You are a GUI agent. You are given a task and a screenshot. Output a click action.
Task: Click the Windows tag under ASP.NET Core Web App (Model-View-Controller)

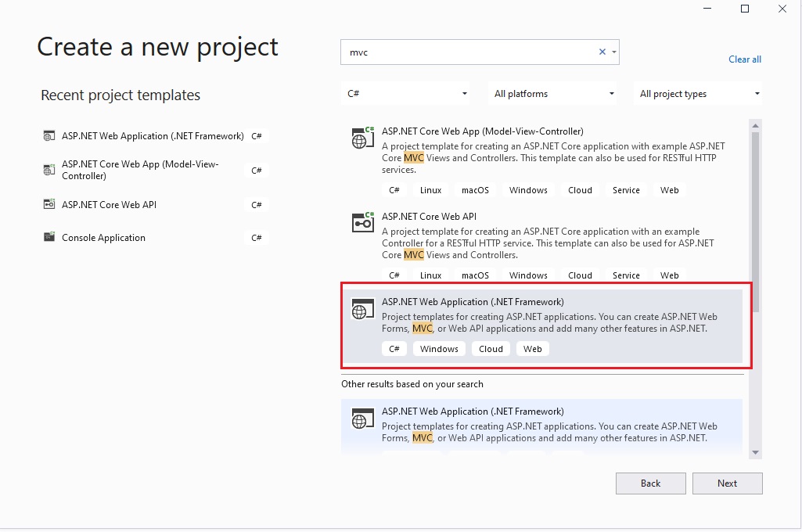pyautogui.click(x=528, y=190)
